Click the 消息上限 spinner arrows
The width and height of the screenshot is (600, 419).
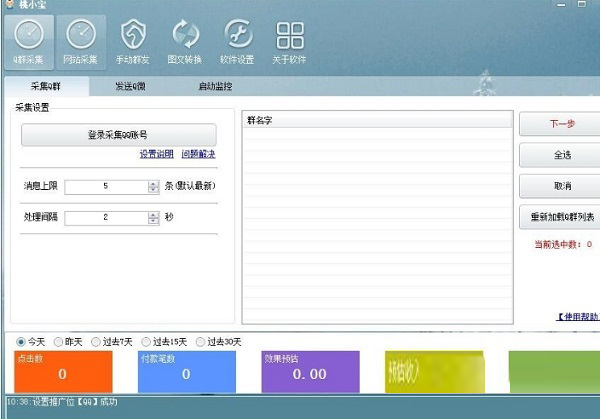(x=153, y=186)
